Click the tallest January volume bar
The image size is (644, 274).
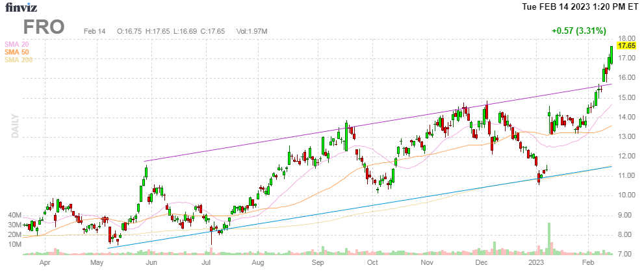point(548,239)
